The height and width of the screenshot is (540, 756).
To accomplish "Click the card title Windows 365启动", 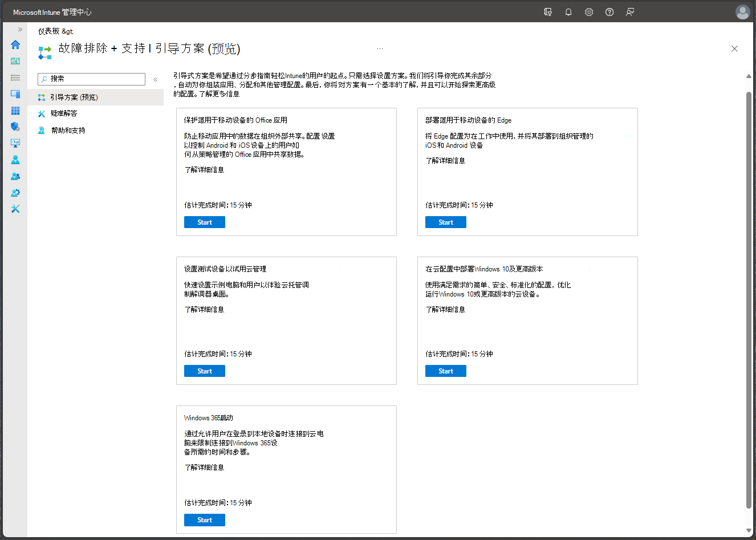I will click(209, 418).
